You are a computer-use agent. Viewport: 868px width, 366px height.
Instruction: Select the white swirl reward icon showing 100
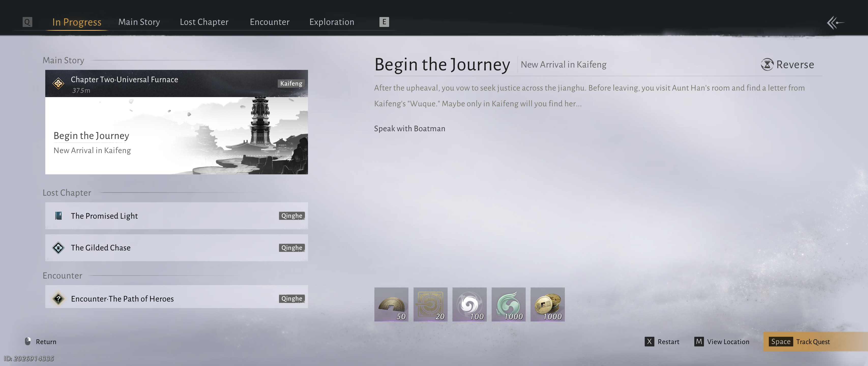[x=469, y=304]
